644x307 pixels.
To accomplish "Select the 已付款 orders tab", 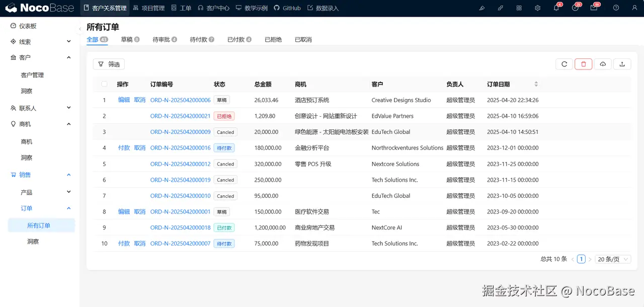I will pos(239,39).
